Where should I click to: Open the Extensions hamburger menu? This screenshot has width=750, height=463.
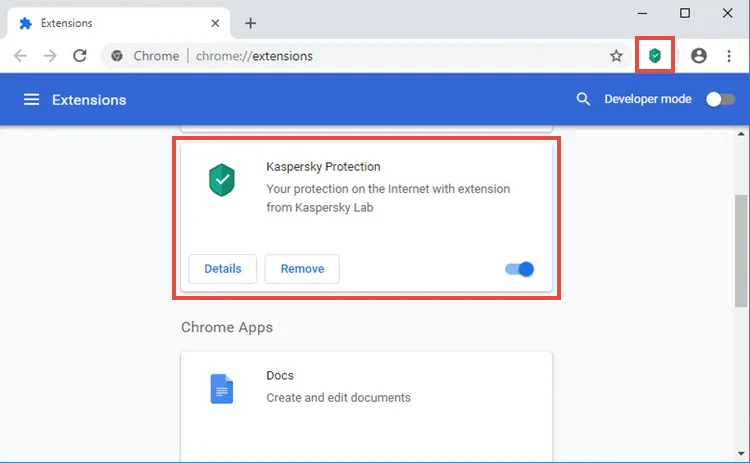point(32,99)
